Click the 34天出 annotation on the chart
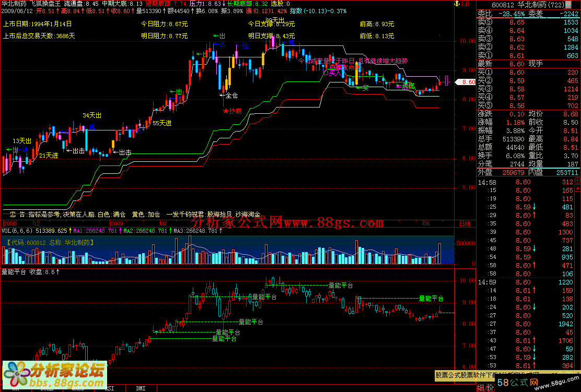This screenshot has width=581, height=392. (91, 115)
